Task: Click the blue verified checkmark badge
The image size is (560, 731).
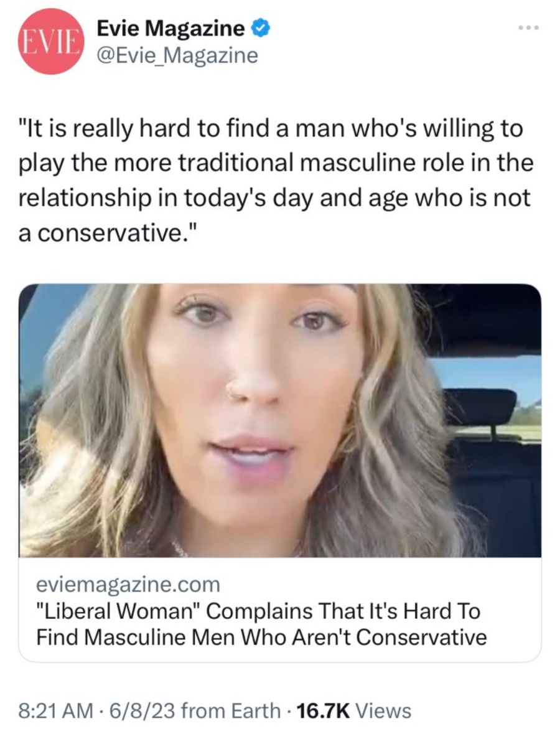Action: click(x=261, y=29)
